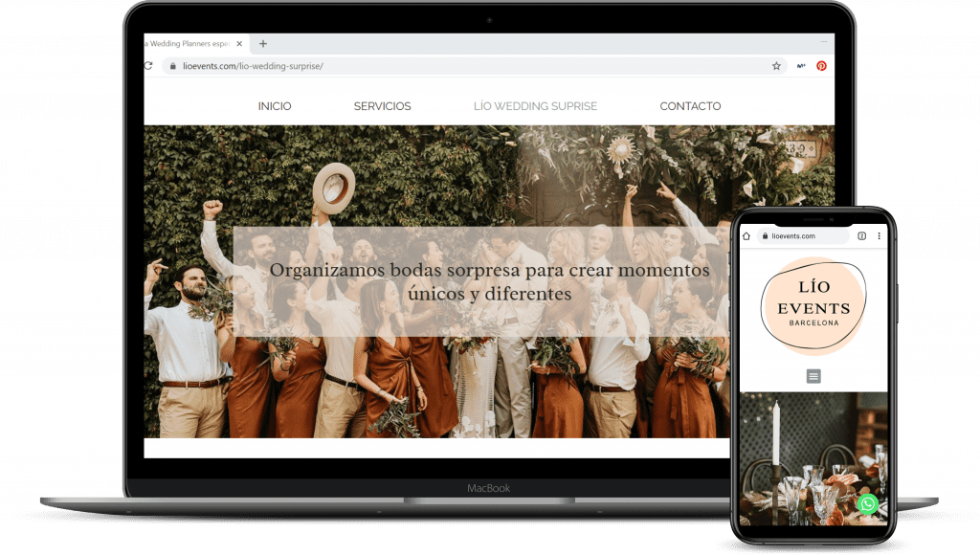Screen dimensions: 980x555
Task: Open the Pinterest extension icon
Action: point(821,66)
